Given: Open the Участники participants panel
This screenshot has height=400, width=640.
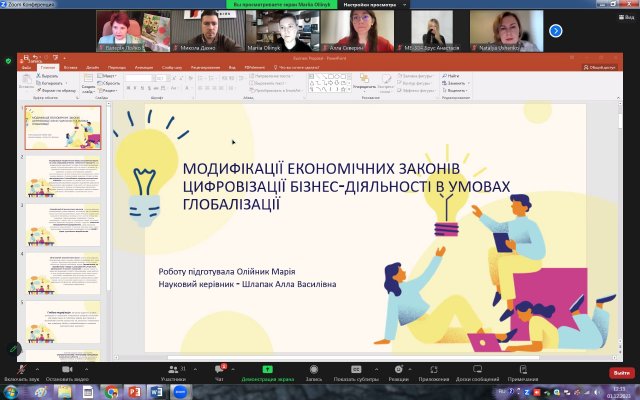Looking at the screenshot, I should click(173, 370).
